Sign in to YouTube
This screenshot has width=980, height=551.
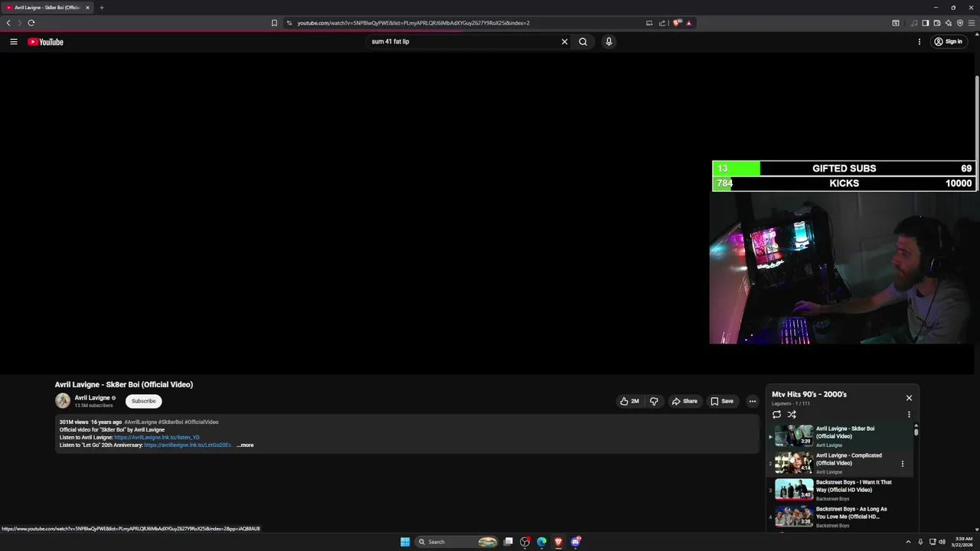point(948,42)
